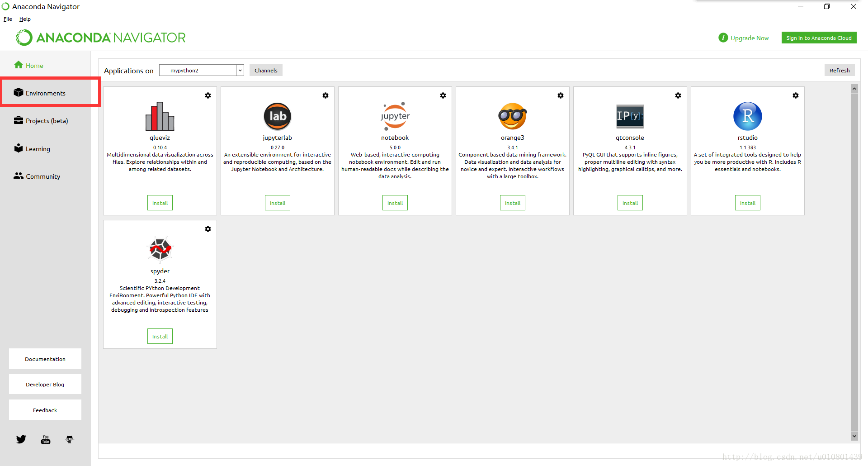The image size is (868, 466).
Task: Open gear settings for orange3
Action: click(x=561, y=95)
